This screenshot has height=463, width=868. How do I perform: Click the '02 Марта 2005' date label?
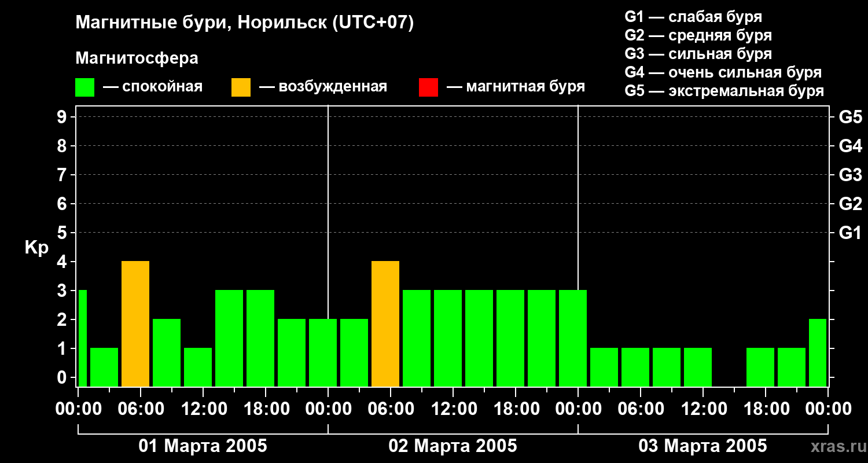(453, 446)
